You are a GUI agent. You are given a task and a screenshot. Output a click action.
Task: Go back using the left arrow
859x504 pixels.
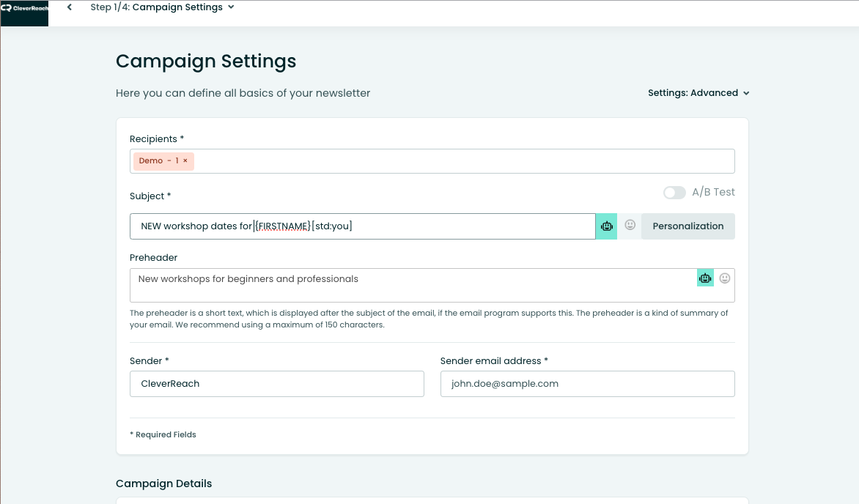70,7
